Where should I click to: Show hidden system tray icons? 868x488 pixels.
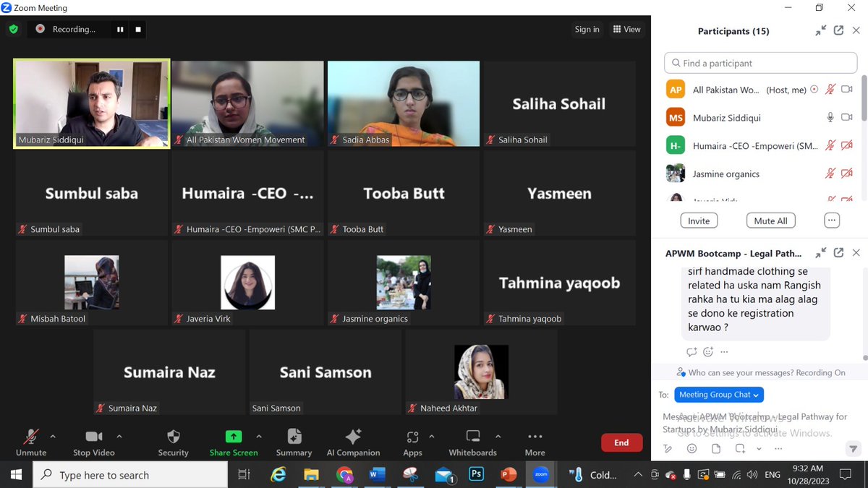point(637,475)
